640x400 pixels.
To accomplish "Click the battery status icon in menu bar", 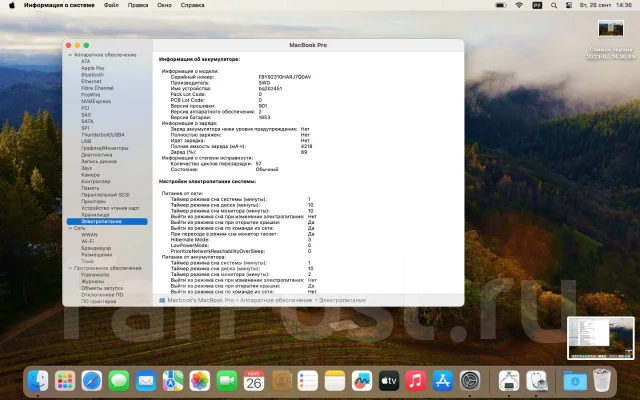I will pos(501,5).
